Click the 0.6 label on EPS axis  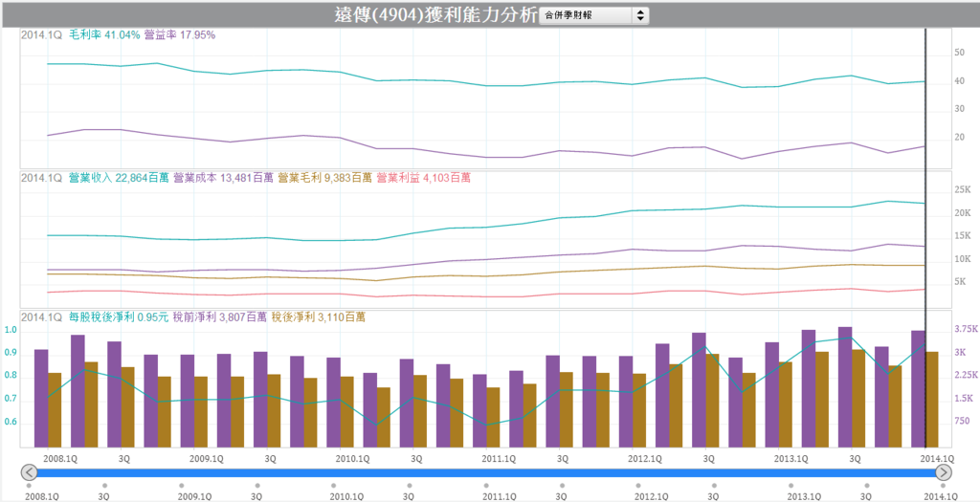click(x=10, y=423)
